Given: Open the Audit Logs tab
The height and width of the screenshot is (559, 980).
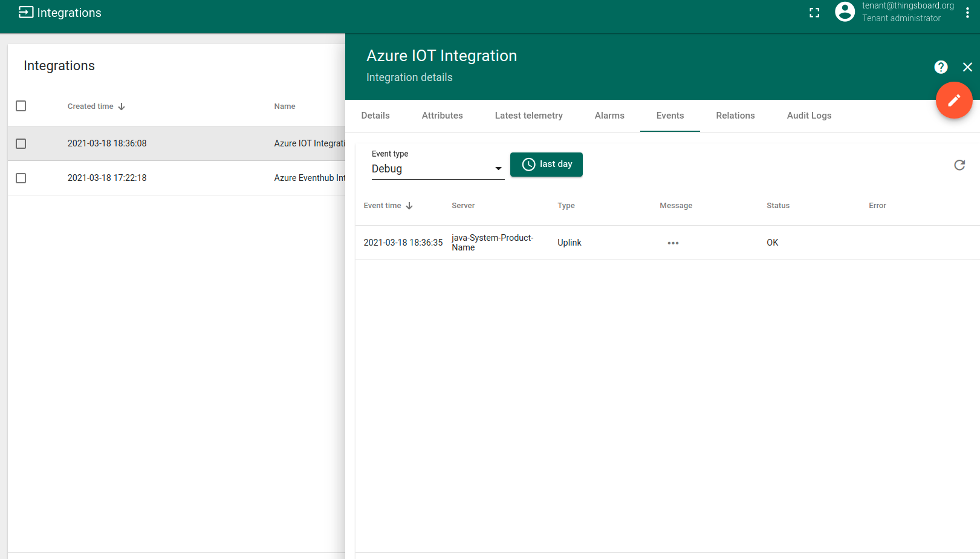Looking at the screenshot, I should (808, 116).
